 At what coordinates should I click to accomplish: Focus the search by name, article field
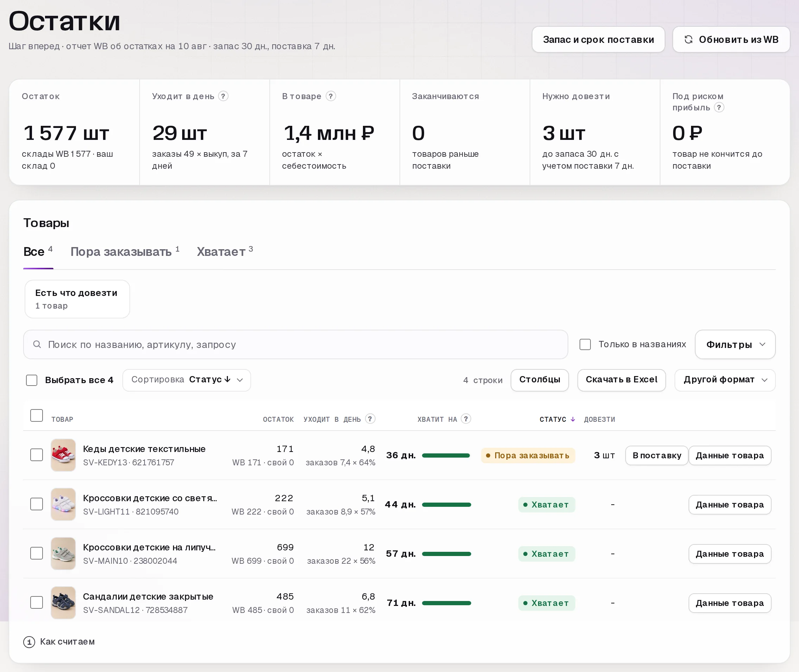click(x=295, y=344)
